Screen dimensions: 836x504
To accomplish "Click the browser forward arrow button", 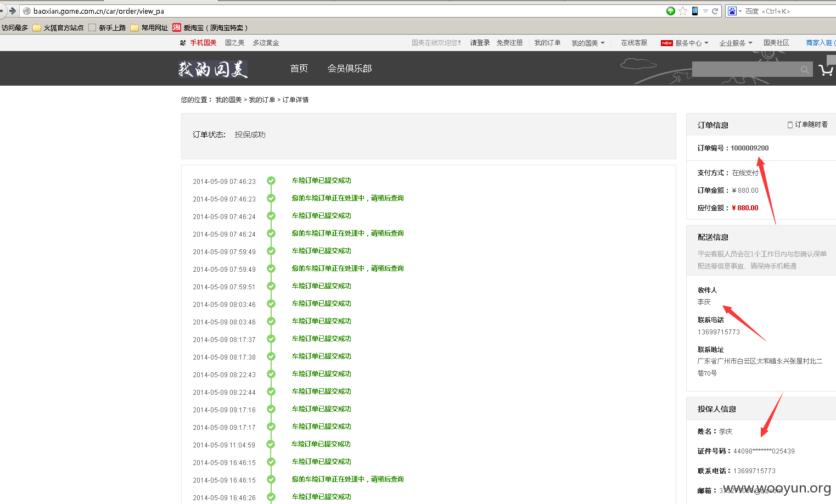I will tap(12, 11).
